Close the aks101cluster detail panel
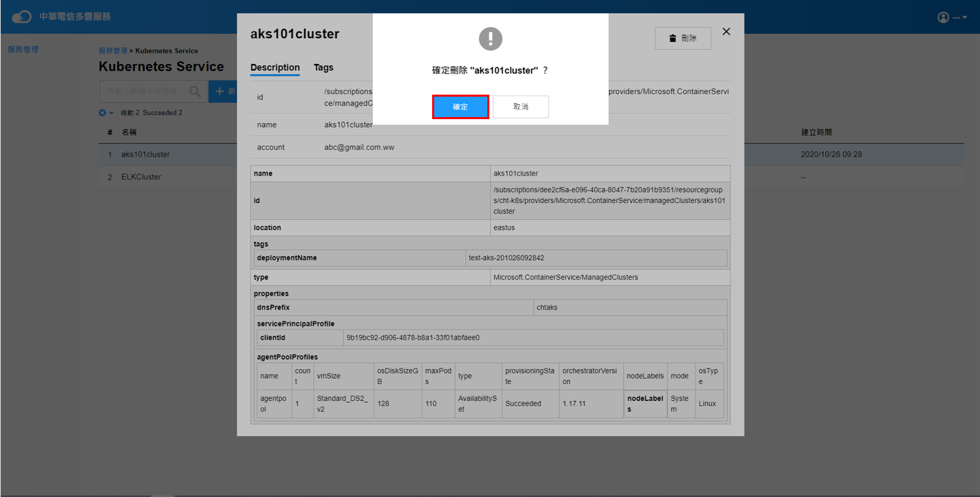The width and height of the screenshot is (980, 497). pos(726,31)
